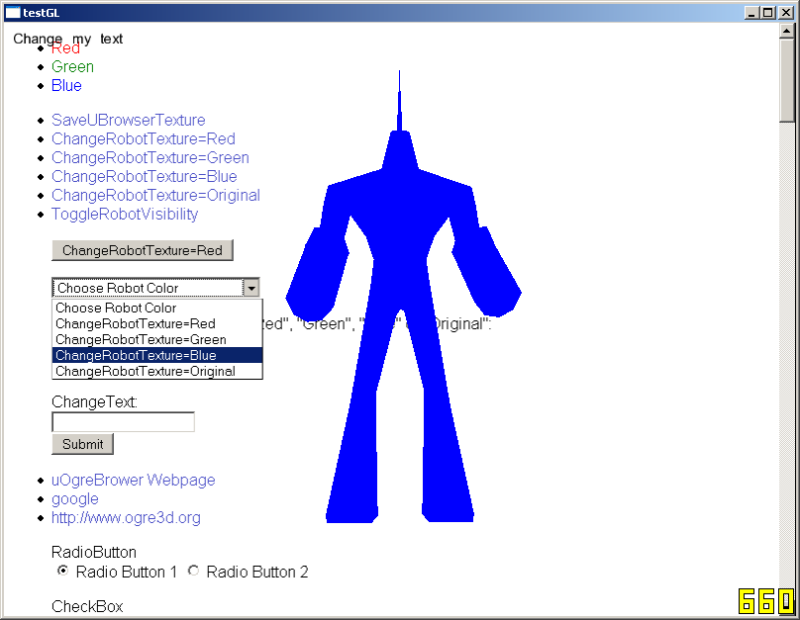The image size is (800, 620).
Task: Click the ChangeRobotTexture=Red button
Action: [142, 251]
